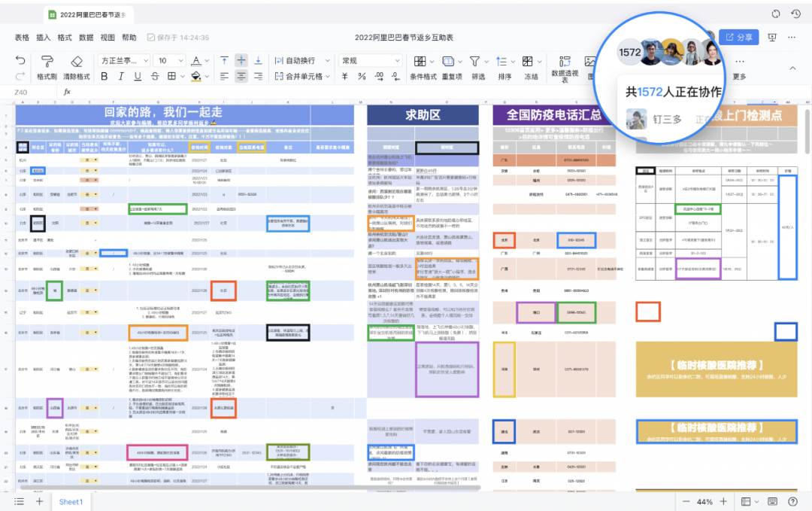This screenshot has height=511, width=812.
Task: Click the clear formatting (清除格式) icon
Action: 76,62
